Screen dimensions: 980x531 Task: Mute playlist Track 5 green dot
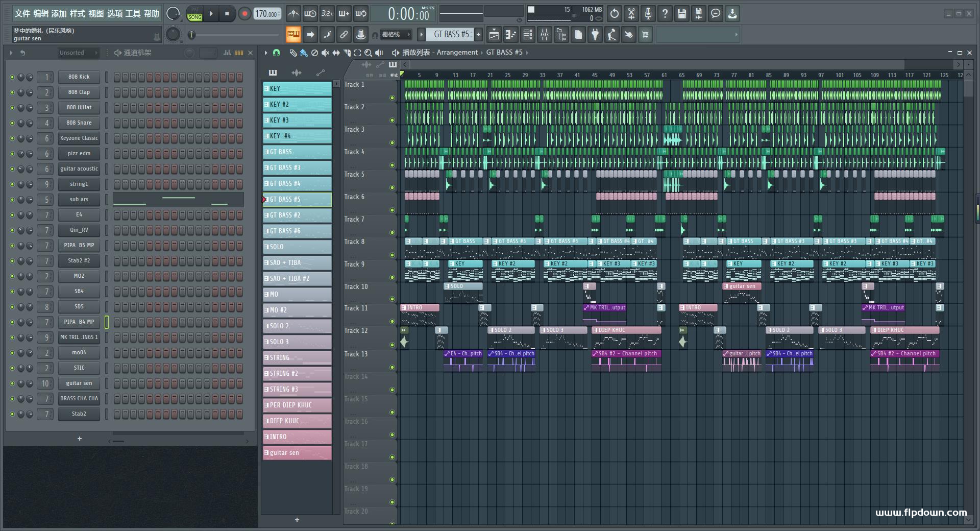click(392, 187)
